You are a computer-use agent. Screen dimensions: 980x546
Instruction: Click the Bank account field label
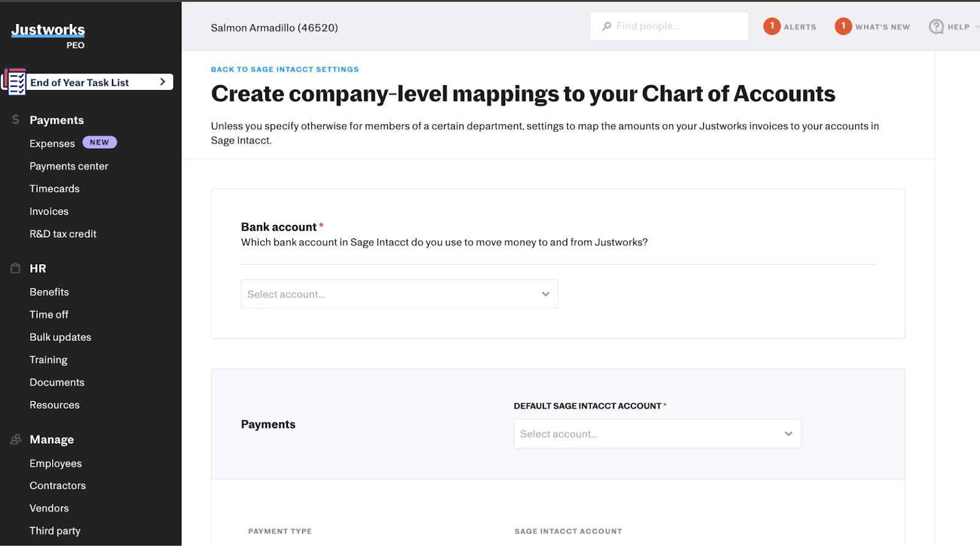279,227
